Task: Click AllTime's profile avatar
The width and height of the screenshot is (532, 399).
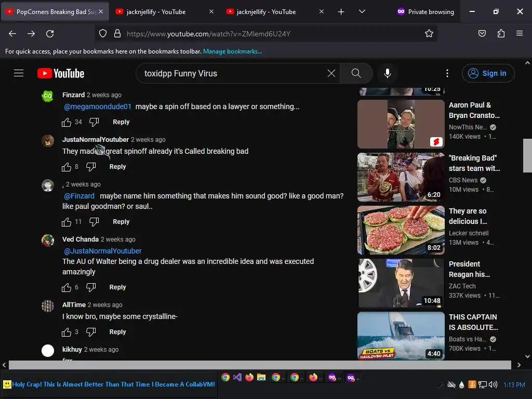Action: pos(47,306)
